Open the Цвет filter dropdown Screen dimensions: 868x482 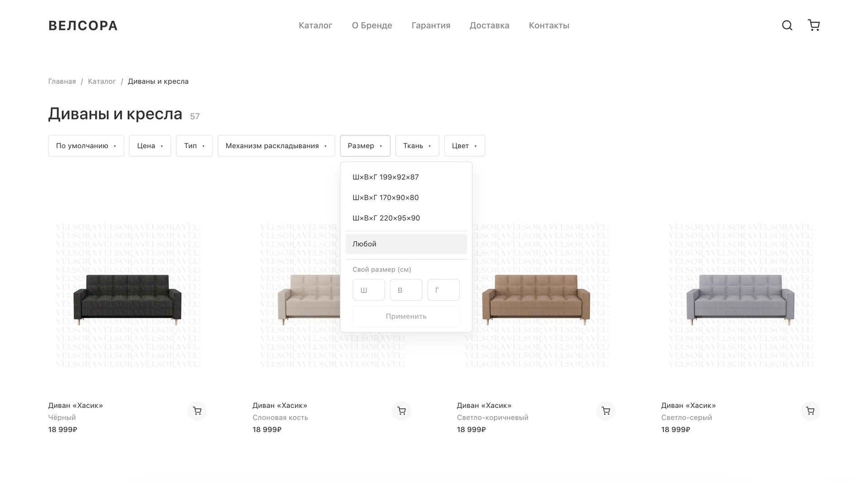[x=465, y=146]
